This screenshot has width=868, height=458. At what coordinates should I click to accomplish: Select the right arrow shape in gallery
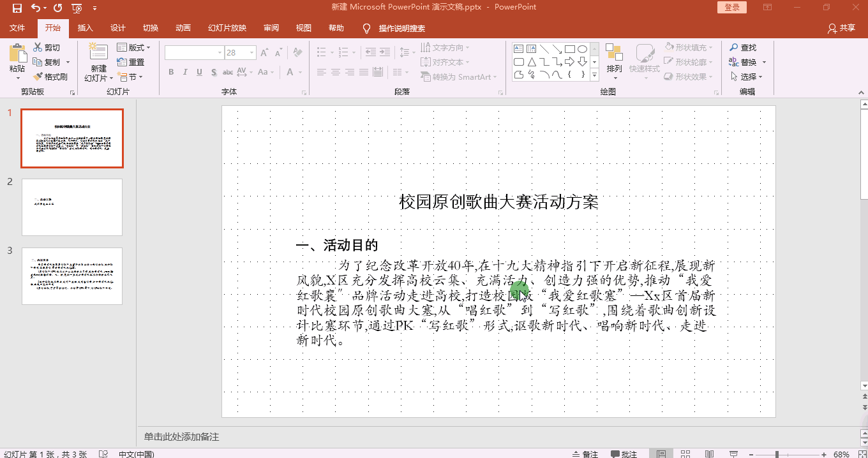[569, 62]
